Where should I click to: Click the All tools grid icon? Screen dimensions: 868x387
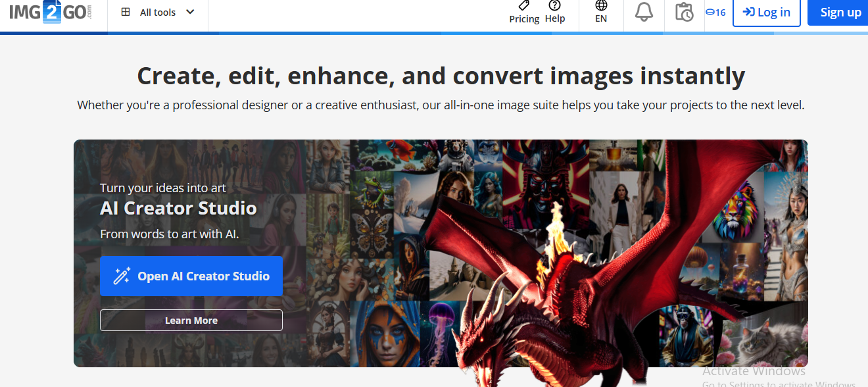[126, 12]
